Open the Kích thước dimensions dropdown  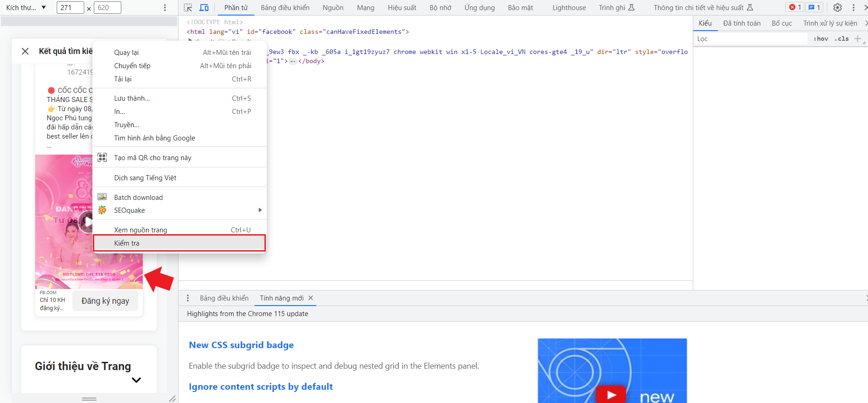point(26,8)
